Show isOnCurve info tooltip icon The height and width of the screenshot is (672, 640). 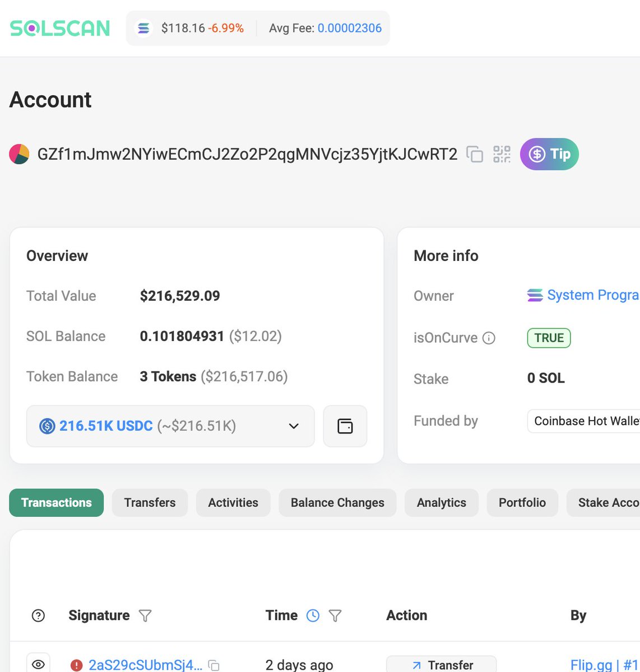point(489,338)
